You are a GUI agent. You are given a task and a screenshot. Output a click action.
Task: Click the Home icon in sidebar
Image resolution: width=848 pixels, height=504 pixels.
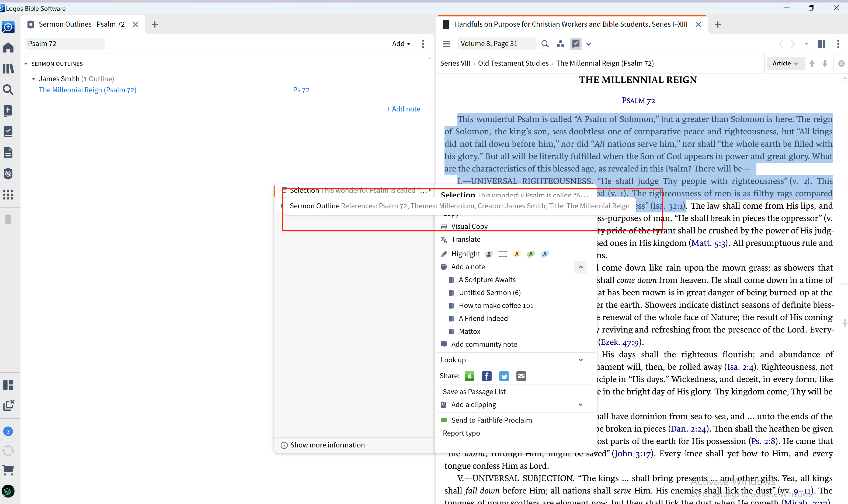pyautogui.click(x=8, y=48)
